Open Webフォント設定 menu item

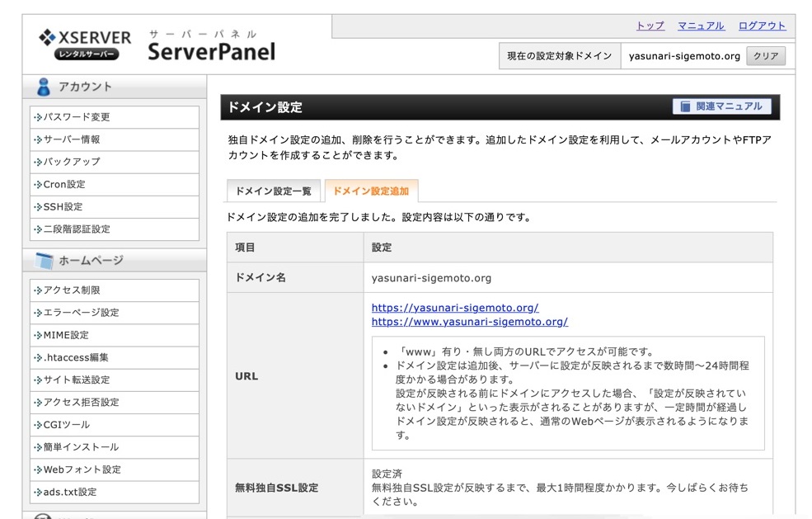115,469
